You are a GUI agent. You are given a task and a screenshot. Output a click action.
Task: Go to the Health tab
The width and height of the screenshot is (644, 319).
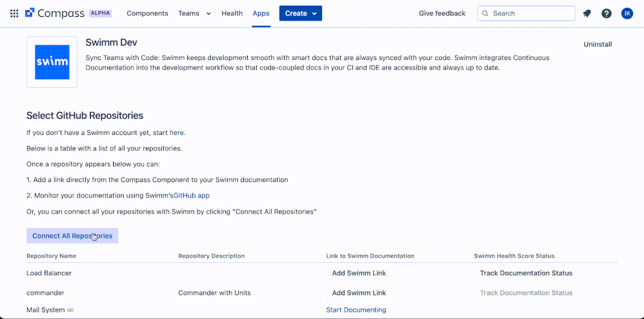click(232, 14)
